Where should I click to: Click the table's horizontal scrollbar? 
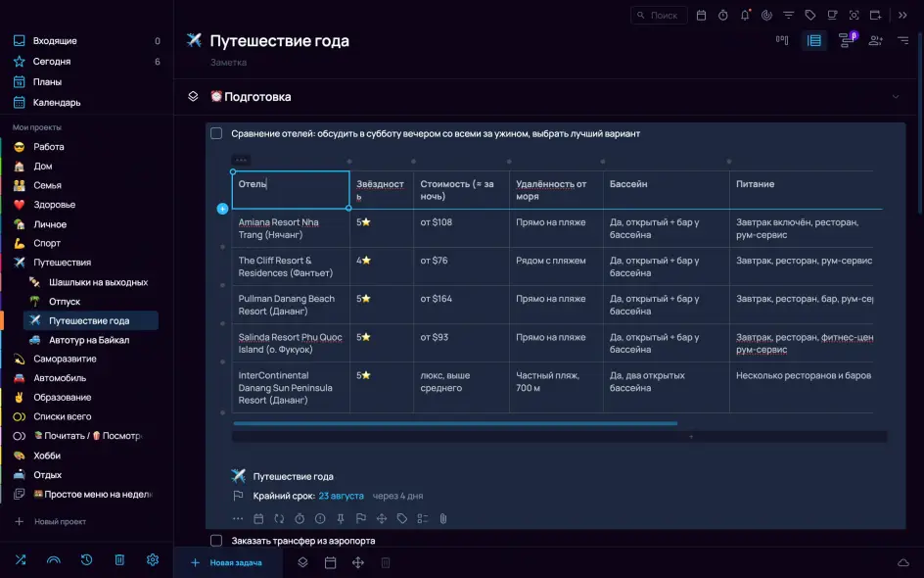[x=455, y=424]
